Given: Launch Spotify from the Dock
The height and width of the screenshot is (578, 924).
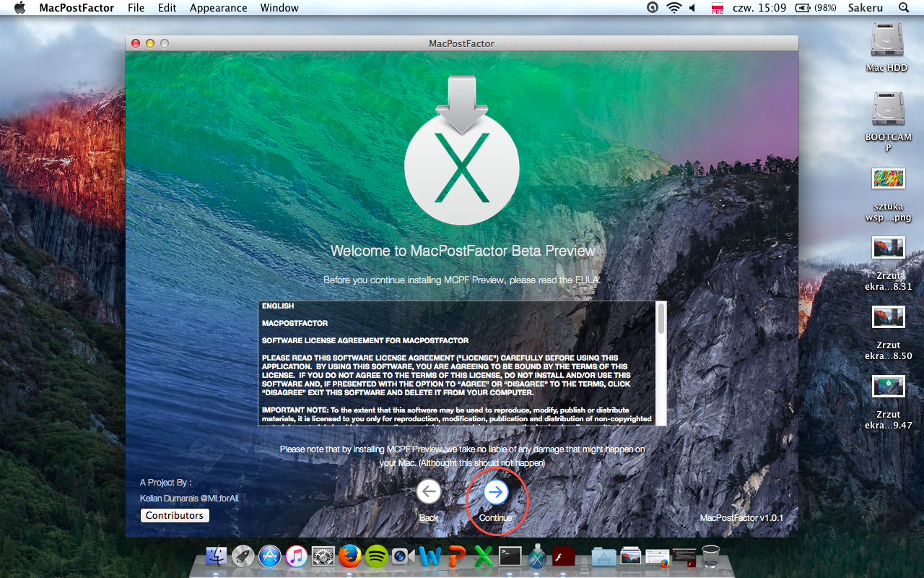Looking at the screenshot, I should point(377,556).
